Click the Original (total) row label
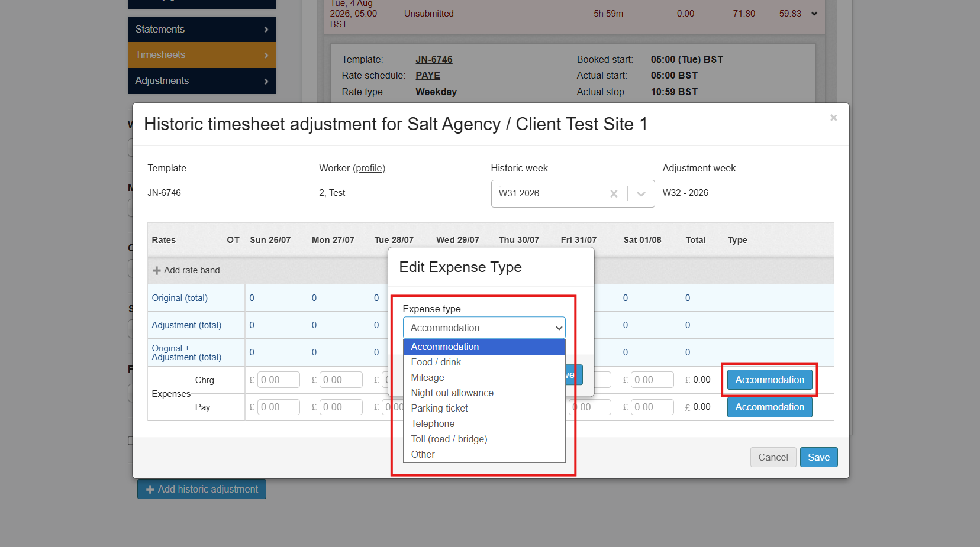 [x=180, y=298]
